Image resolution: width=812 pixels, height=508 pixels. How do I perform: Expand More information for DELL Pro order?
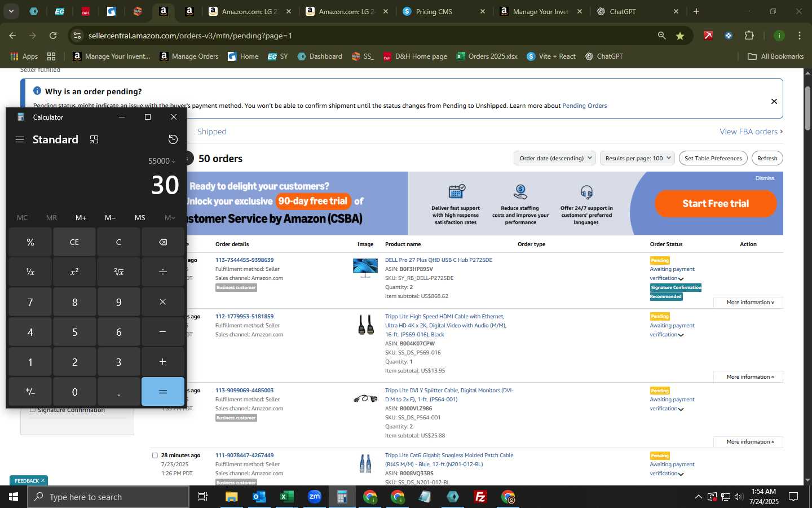pos(748,303)
